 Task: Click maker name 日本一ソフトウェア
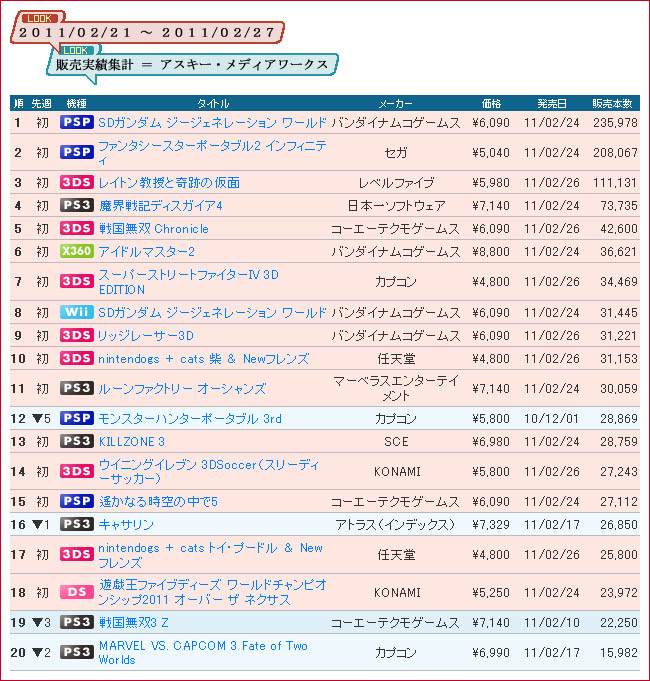coord(396,206)
